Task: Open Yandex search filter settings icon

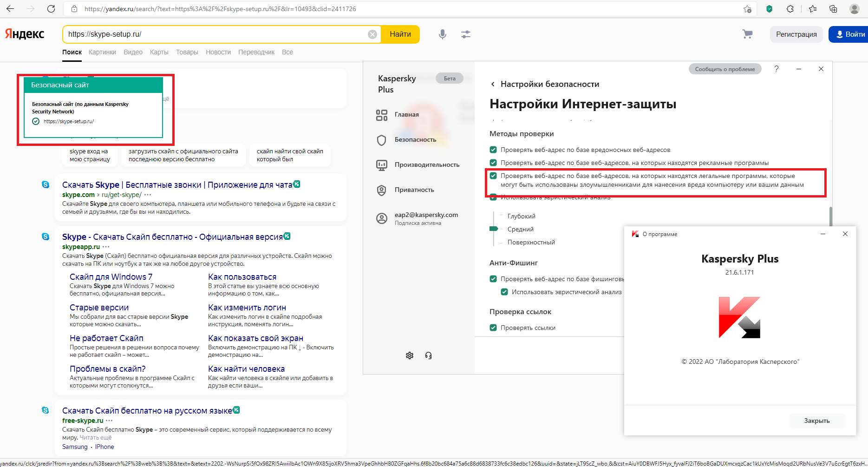Action: 466,34
